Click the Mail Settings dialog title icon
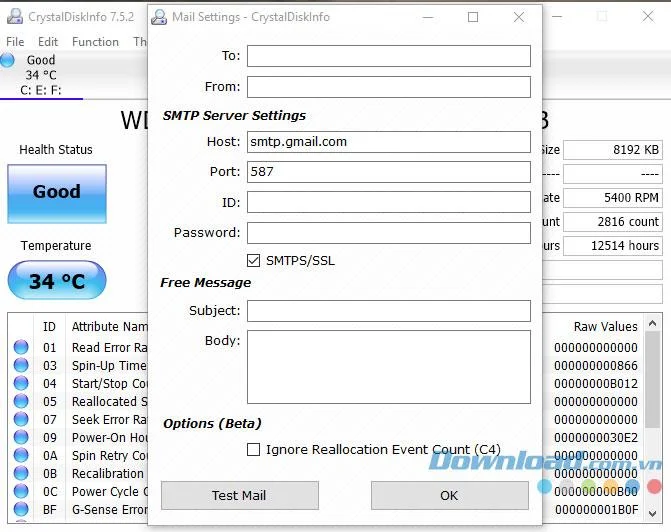The image size is (671, 532). click(x=159, y=17)
